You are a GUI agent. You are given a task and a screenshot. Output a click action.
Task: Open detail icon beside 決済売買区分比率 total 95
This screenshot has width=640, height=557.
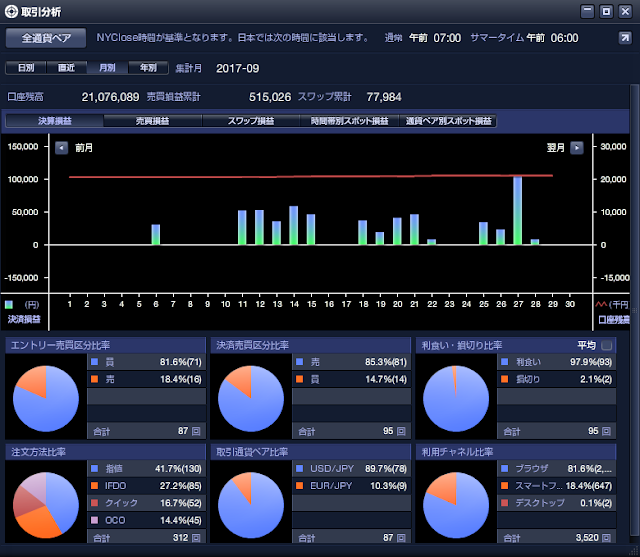tap(401, 431)
